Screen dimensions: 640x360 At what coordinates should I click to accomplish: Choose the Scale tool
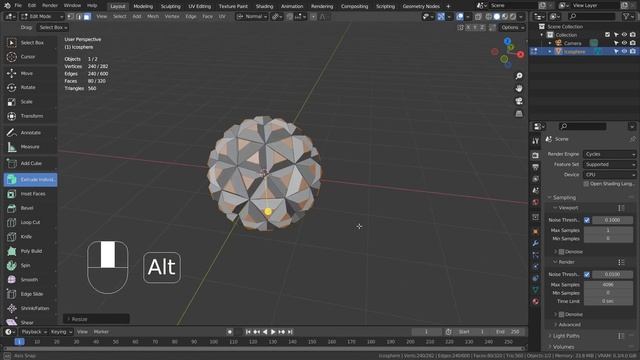click(31, 102)
